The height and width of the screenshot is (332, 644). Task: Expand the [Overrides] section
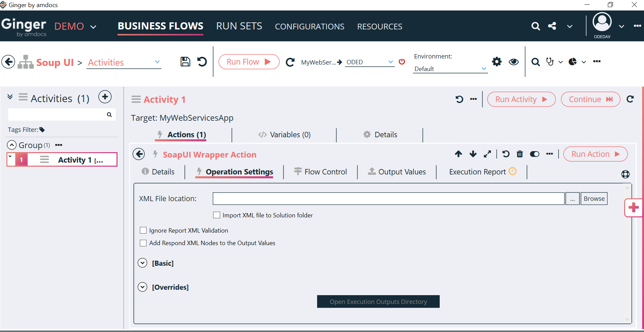click(143, 287)
